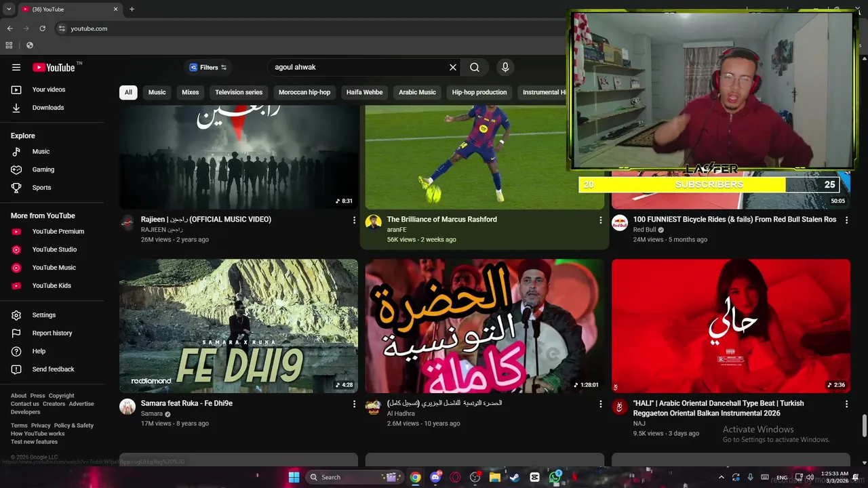The height and width of the screenshot is (488, 868).
Task: Reload the page in Chrome
Action: coord(42,28)
